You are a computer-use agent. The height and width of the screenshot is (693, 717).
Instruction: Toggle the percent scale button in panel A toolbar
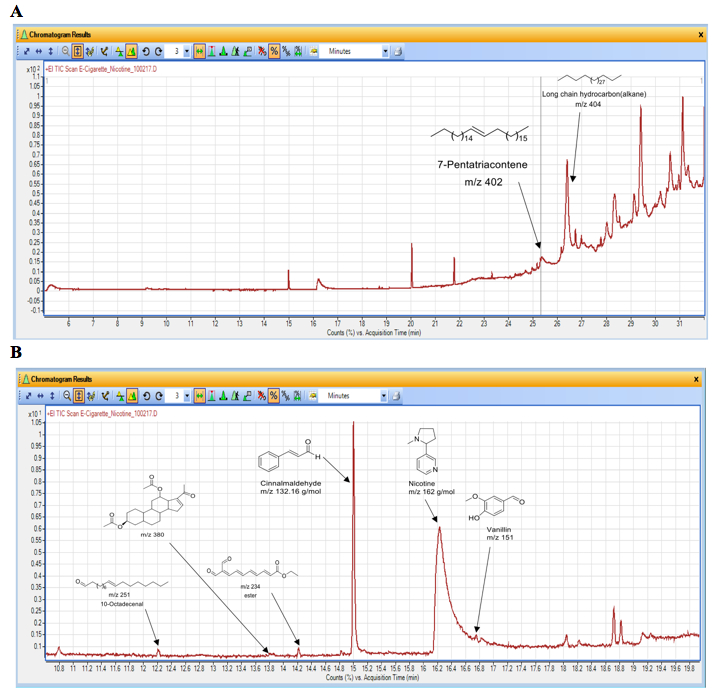click(x=274, y=52)
